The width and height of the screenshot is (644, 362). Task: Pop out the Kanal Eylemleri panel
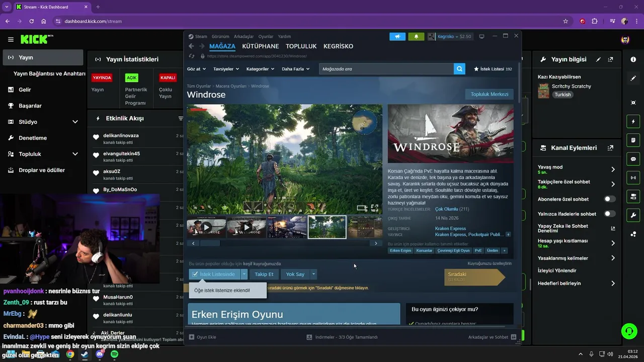[x=610, y=148]
